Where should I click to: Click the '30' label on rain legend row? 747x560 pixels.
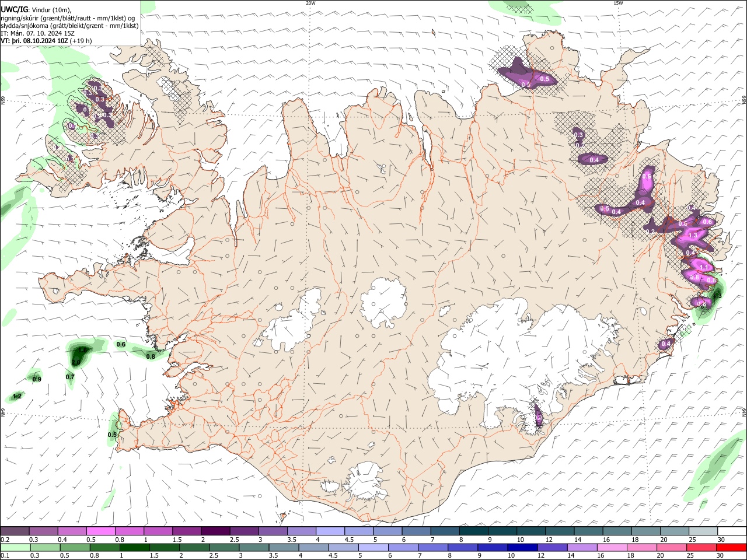click(721, 556)
